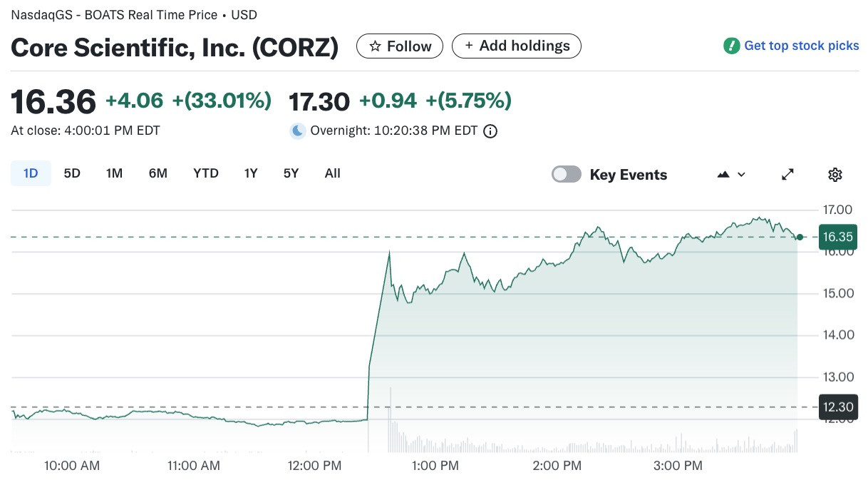This screenshot has height=485, width=868.
Task: Click the overnight moon icon
Action: [298, 131]
